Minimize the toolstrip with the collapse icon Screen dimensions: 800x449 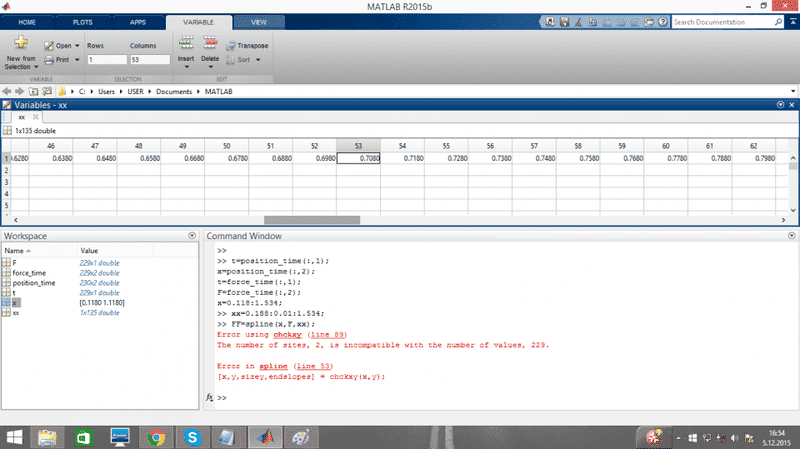pyautogui.click(x=793, y=22)
